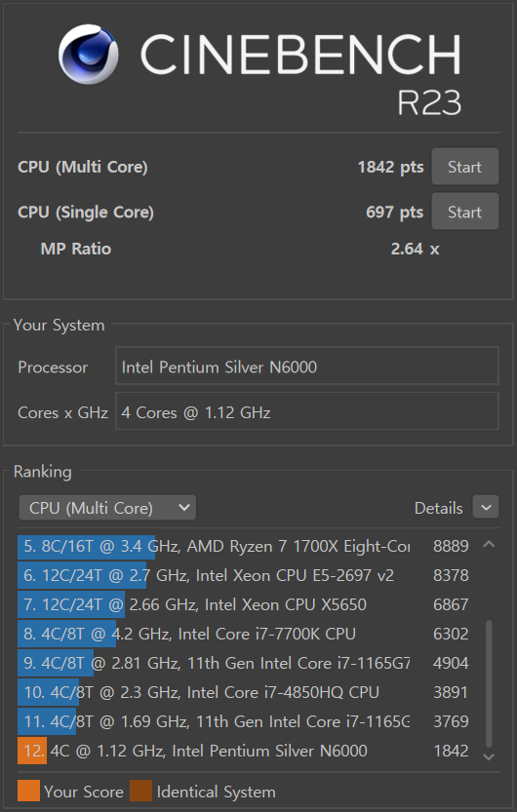Screen dimensions: 517x812
Task: Select the Core i7-7700K ranking row
Action: (246, 634)
